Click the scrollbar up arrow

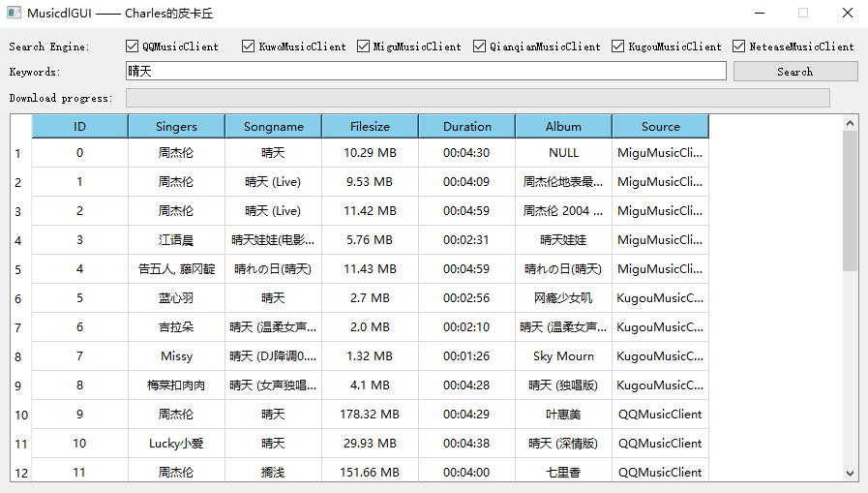[851, 123]
